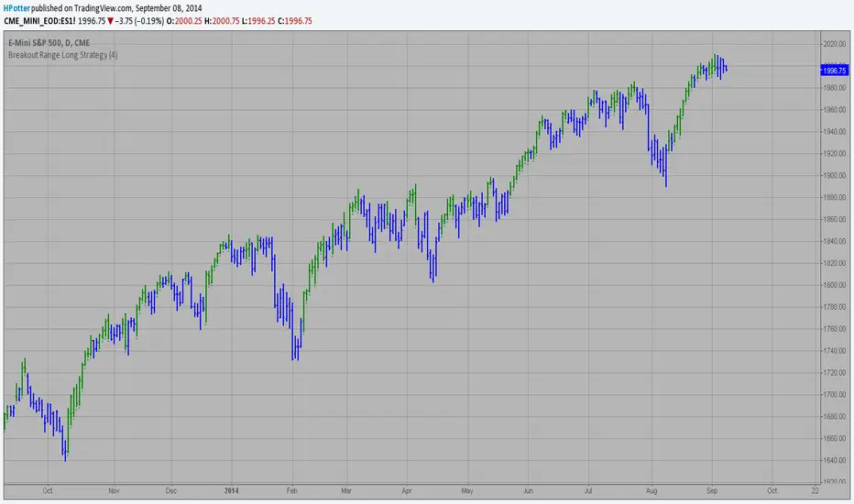Click the Apr date axis label

(406, 491)
